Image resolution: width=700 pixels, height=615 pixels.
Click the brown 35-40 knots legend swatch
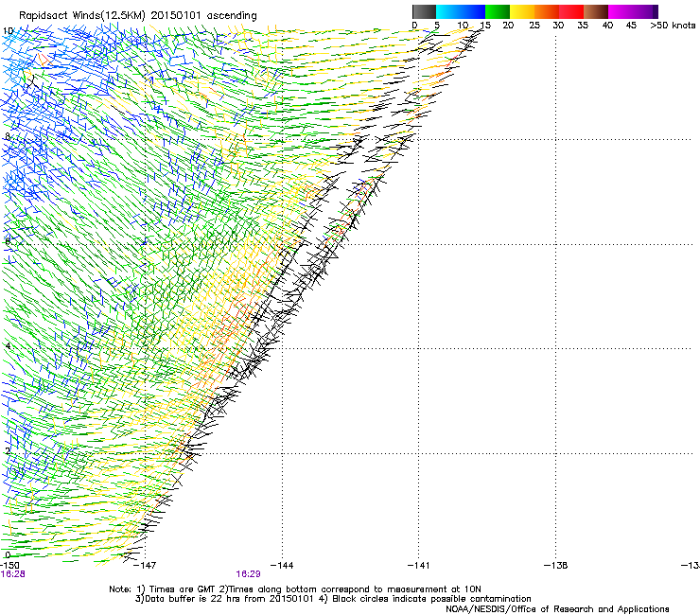[x=596, y=11]
